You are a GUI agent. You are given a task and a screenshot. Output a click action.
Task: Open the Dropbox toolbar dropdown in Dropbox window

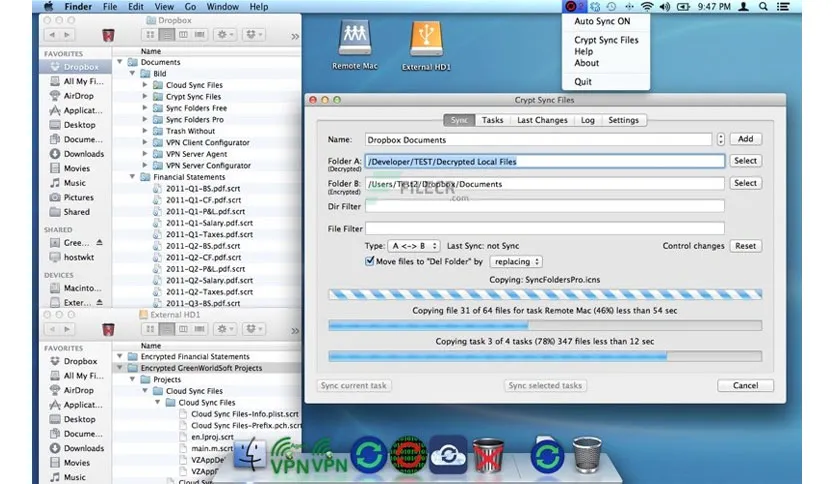253,35
